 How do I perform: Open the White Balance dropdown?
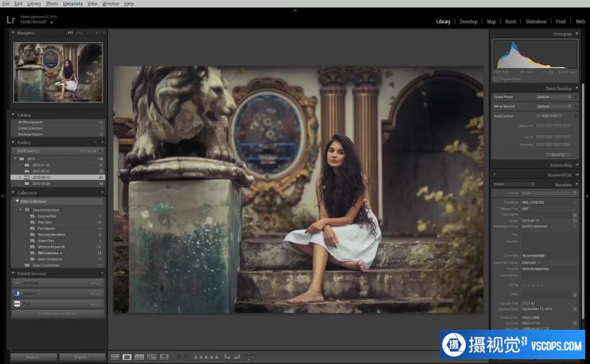[554, 106]
